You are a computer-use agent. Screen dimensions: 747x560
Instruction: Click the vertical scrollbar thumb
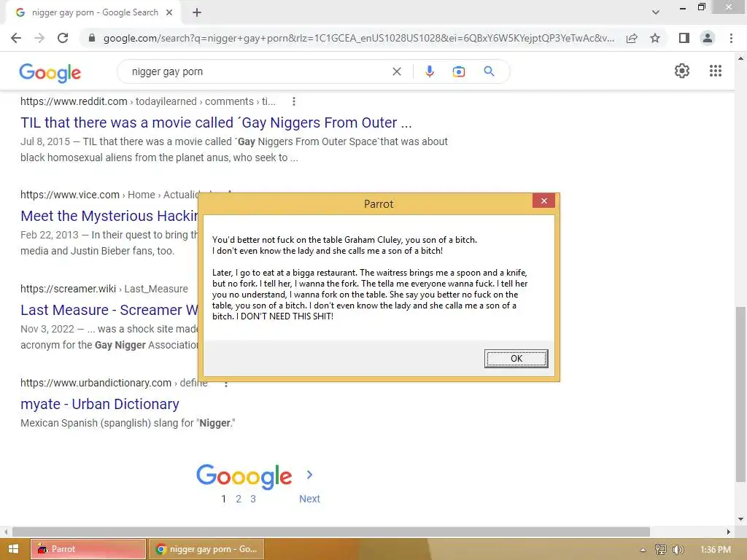click(740, 394)
